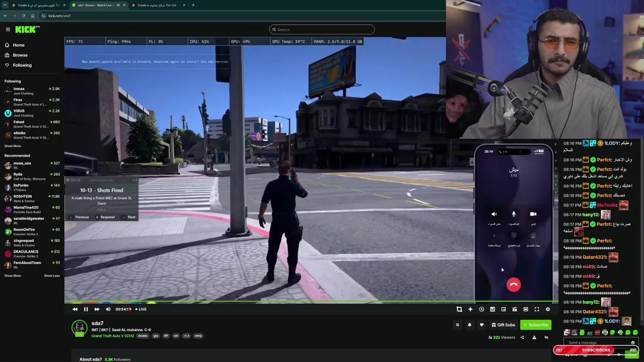644x362 pixels.
Task: Mute the stream volume speaker icon
Action: tap(108, 309)
